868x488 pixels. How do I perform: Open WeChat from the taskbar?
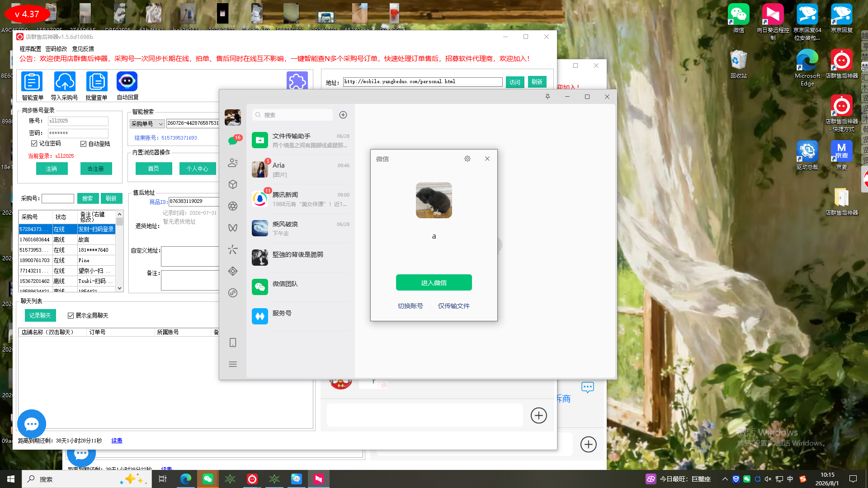pyautogui.click(x=208, y=479)
